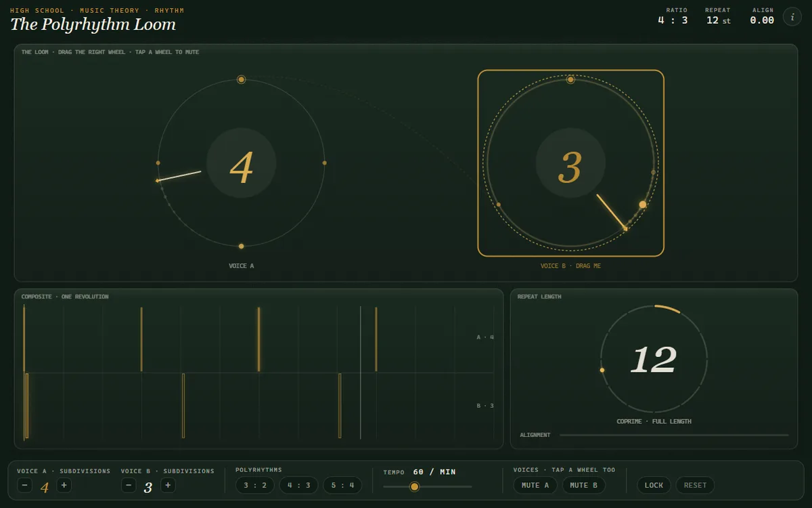812x508 pixels.
Task: Increase Voice B subdivisions with plus
Action: pos(168,485)
